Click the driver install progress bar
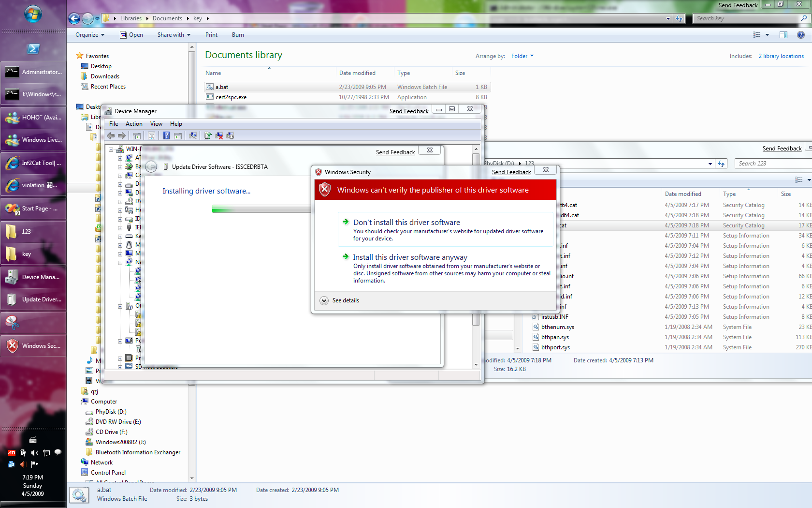Image resolution: width=812 pixels, height=508 pixels. click(x=261, y=209)
